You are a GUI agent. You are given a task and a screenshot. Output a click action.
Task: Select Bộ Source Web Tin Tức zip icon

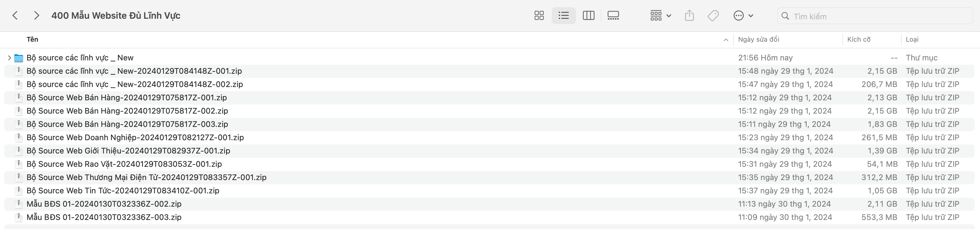pyautogui.click(x=19, y=191)
